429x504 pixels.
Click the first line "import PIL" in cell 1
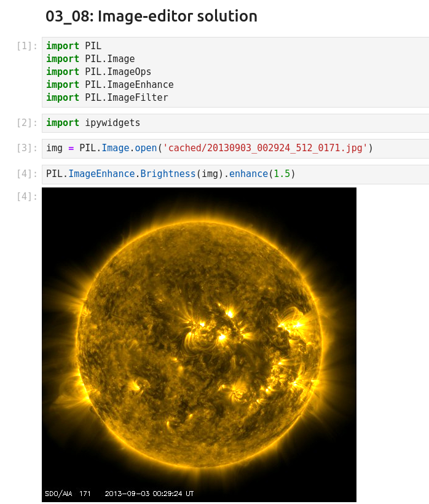74,46
